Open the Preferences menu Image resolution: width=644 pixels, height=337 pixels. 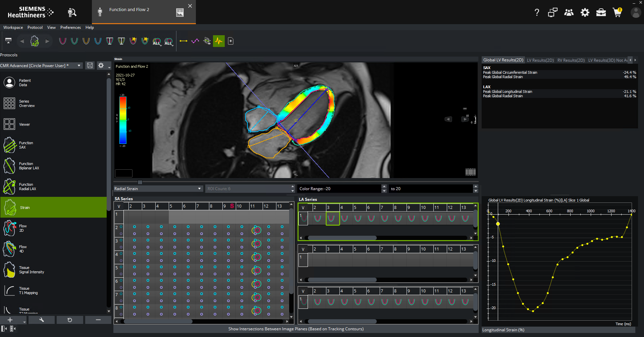[x=70, y=27]
